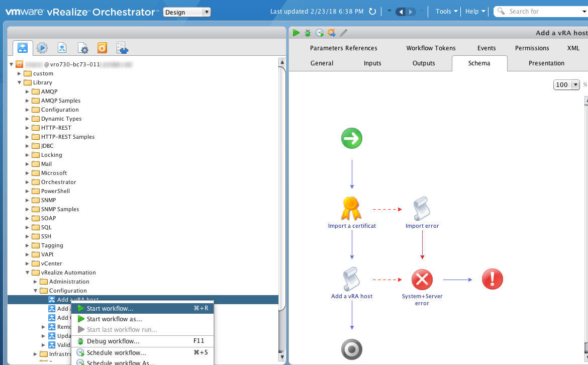Expand the custom folder
The height and width of the screenshot is (365, 588).
coord(19,73)
